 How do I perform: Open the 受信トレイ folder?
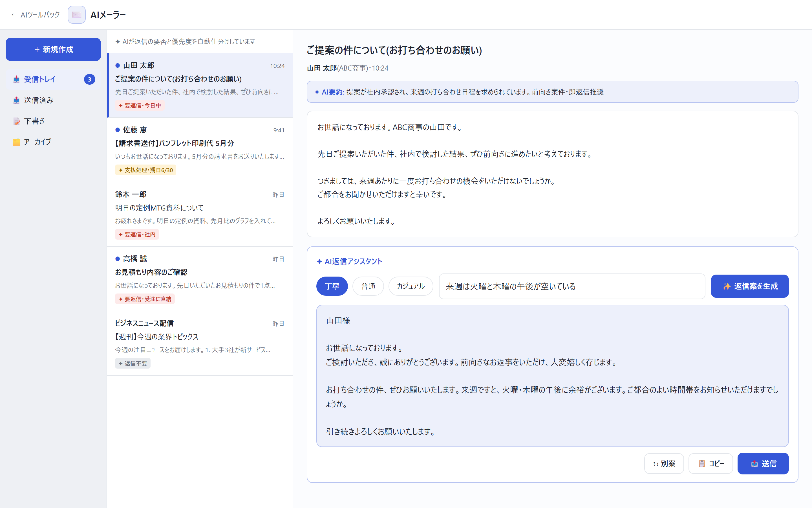click(53, 79)
